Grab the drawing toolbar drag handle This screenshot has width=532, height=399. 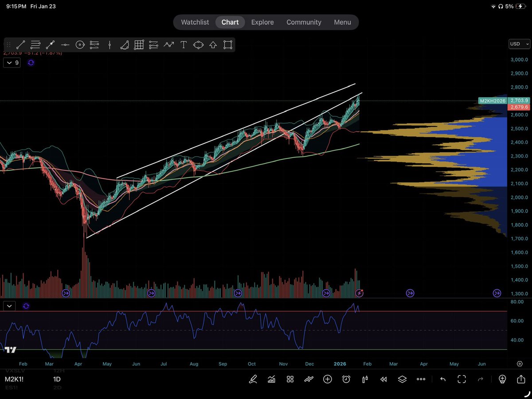click(x=9, y=44)
